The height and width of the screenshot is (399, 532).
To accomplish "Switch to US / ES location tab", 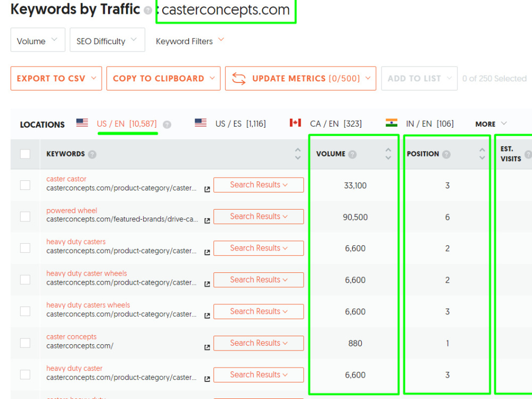I will pyautogui.click(x=240, y=124).
